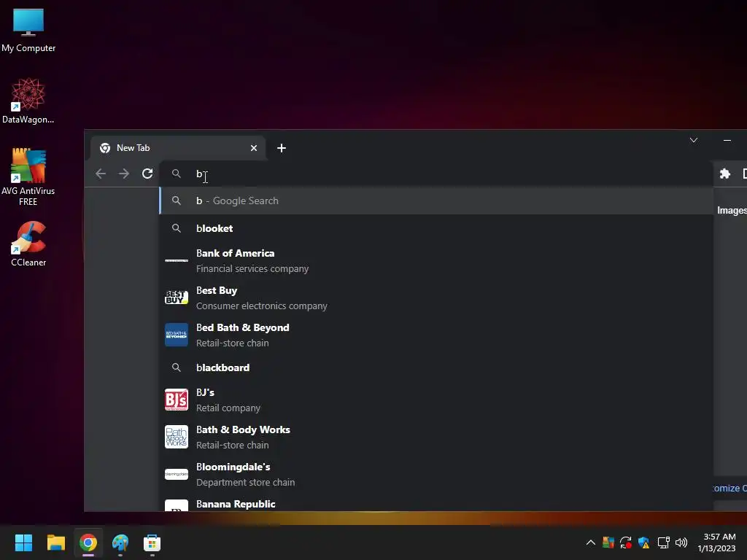747x560 pixels.
Task: Select the Bath & Body Works suggestion
Action: (436, 437)
